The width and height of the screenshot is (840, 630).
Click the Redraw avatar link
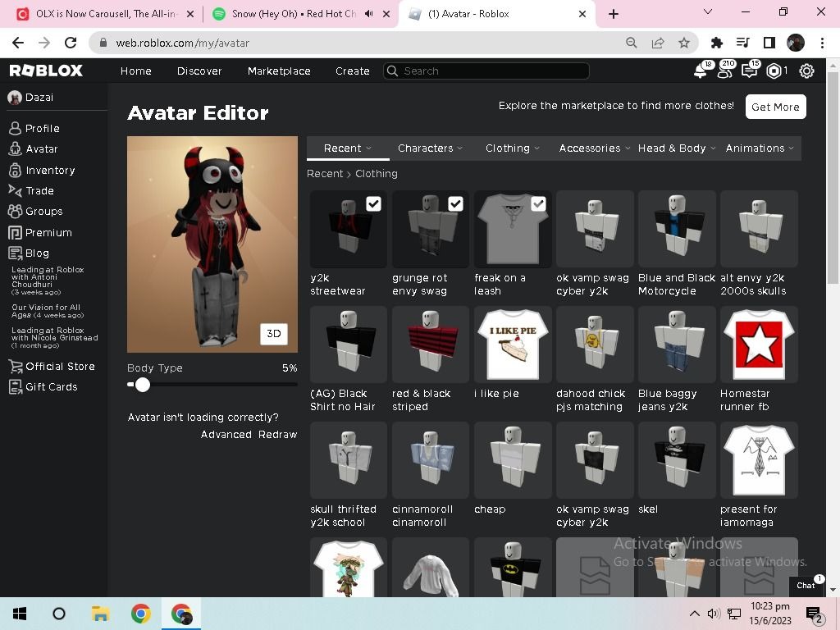click(x=277, y=435)
